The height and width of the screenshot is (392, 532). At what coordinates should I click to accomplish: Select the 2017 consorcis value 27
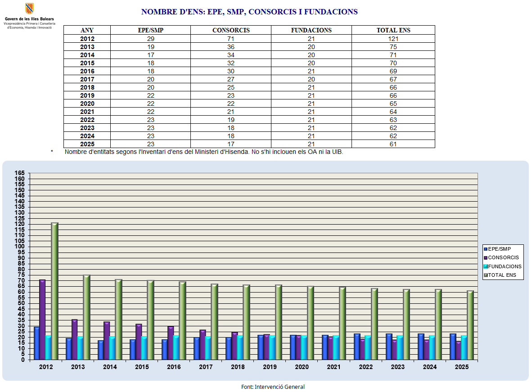click(x=231, y=79)
